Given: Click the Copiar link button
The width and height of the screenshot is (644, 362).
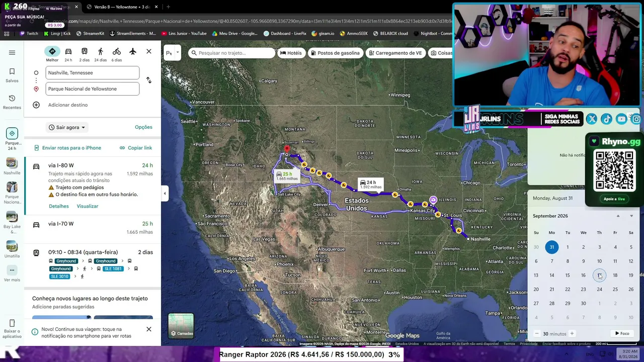Looking at the screenshot, I should (x=136, y=148).
